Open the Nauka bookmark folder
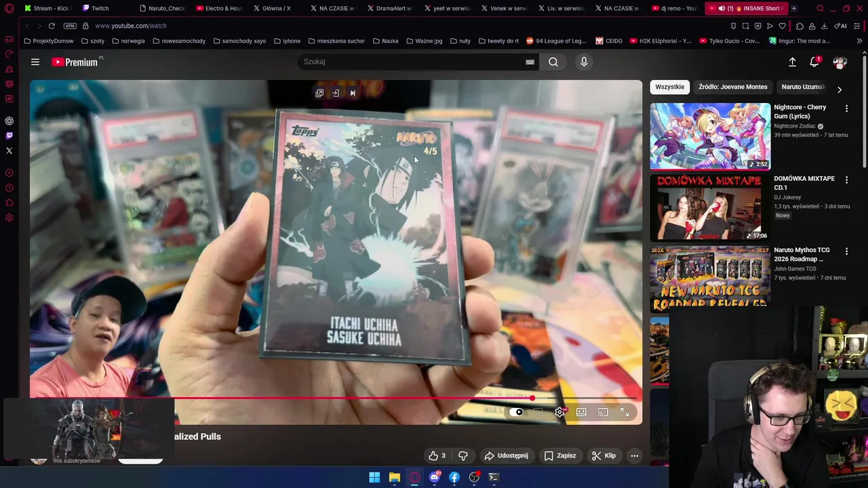The width and height of the screenshot is (868, 488). 385,41
